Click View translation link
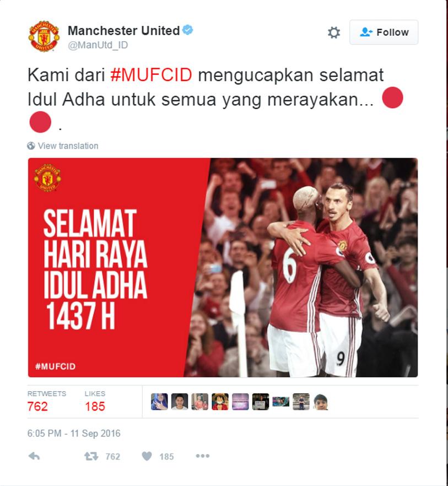The height and width of the screenshot is (486, 448). pyautogui.click(x=68, y=145)
